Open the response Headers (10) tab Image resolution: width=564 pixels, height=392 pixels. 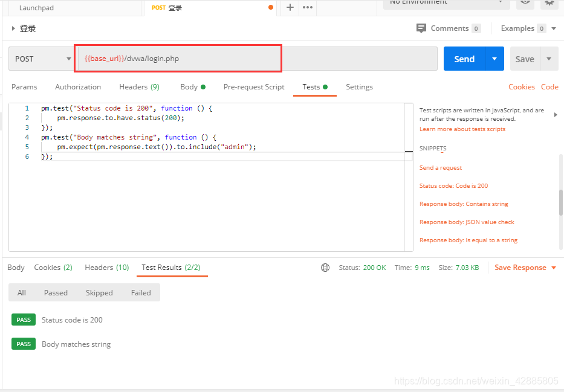pos(107,268)
